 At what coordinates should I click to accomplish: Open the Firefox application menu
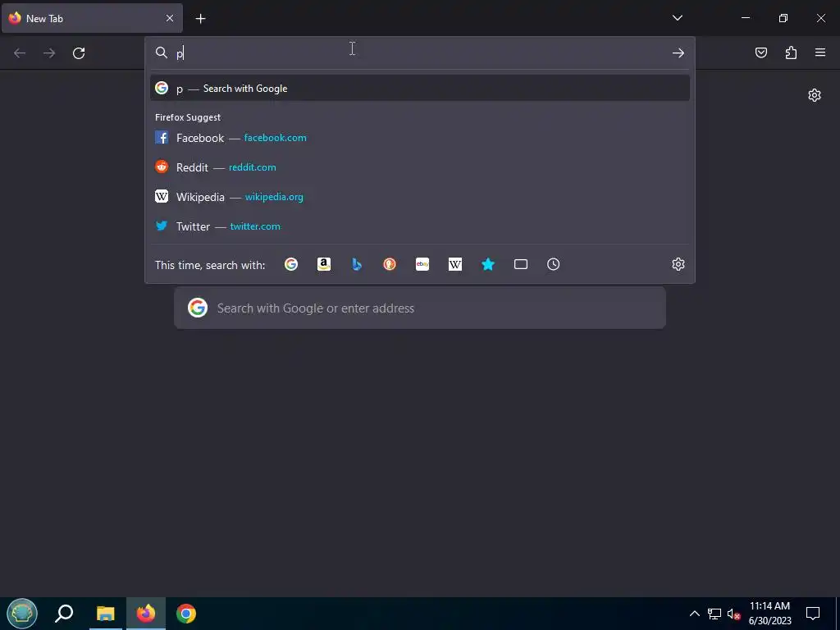point(820,52)
